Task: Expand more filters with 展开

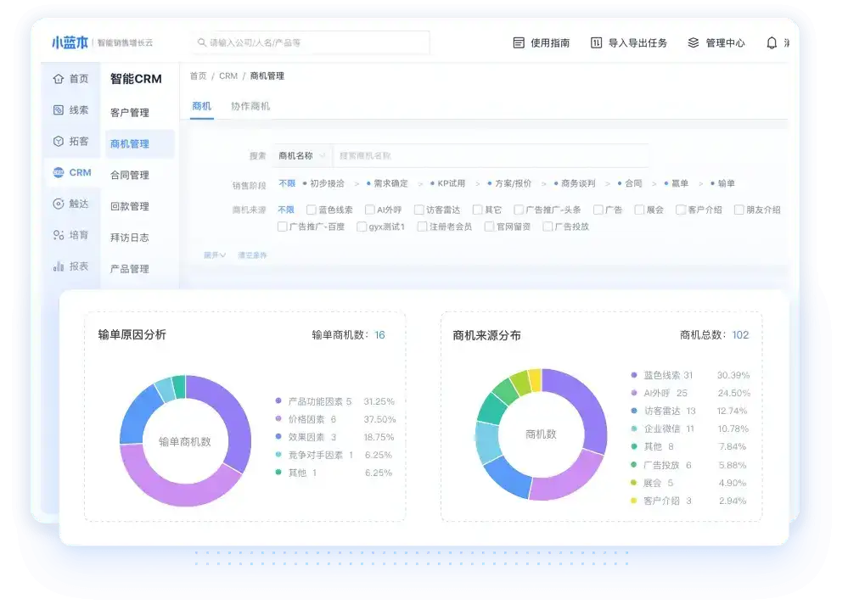Action: pos(215,255)
